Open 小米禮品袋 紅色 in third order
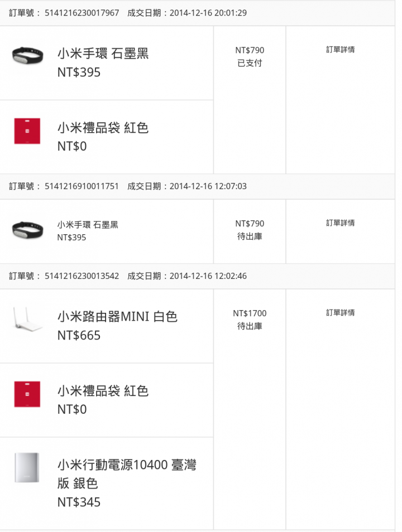Screen dimensions: 402x532 (x=103, y=391)
